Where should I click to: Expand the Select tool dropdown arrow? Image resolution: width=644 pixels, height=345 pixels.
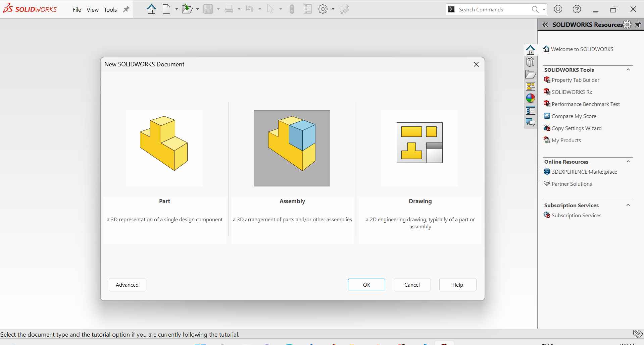(x=281, y=9)
